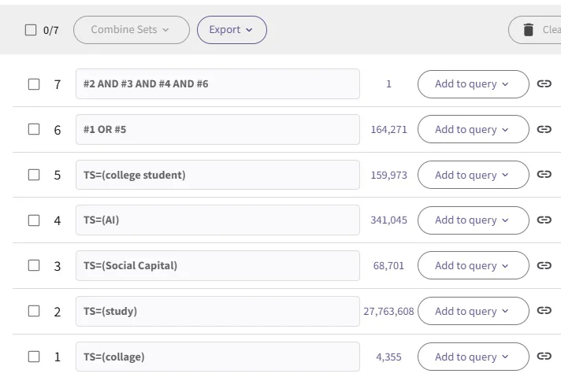Check the box for set 7
Image resolution: width=561 pixels, height=392 pixels.
point(34,84)
